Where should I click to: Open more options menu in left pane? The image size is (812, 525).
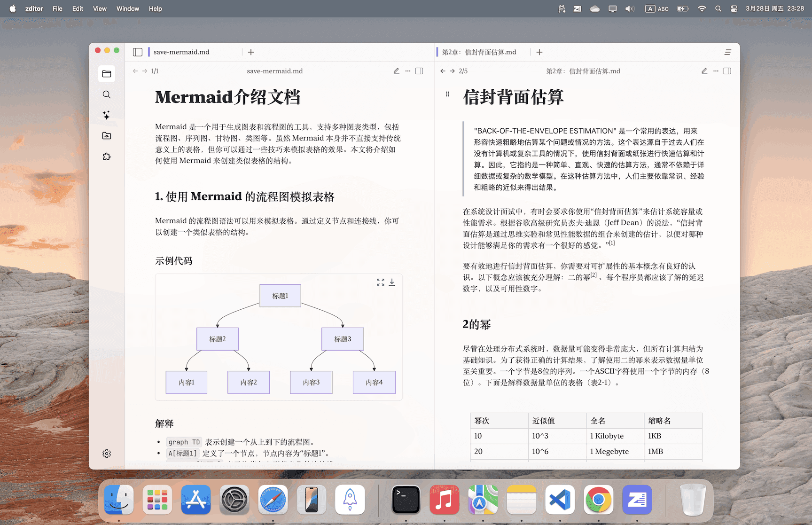click(408, 71)
